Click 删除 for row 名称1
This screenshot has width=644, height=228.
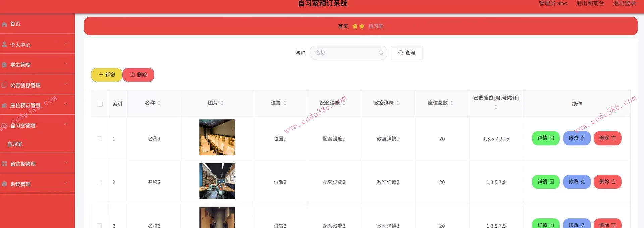tap(607, 138)
